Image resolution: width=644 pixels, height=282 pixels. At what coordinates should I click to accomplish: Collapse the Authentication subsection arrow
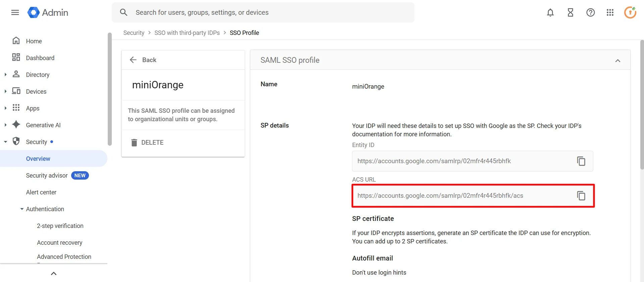22,209
